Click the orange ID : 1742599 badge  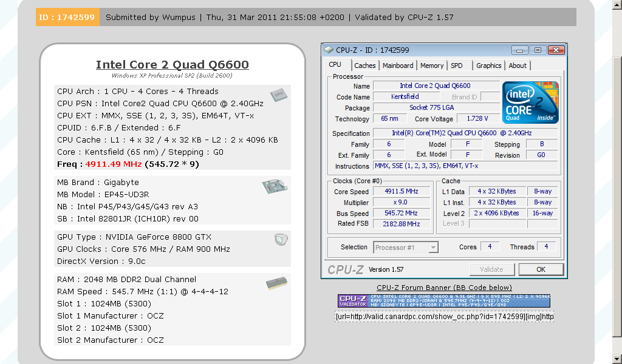tap(67, 18)
